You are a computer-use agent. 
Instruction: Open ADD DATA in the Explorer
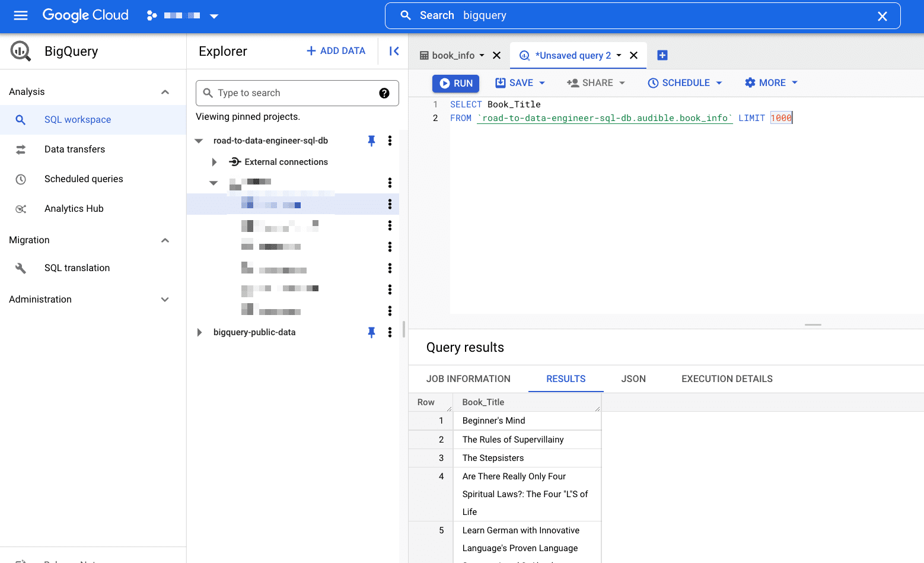click(336, 50)
